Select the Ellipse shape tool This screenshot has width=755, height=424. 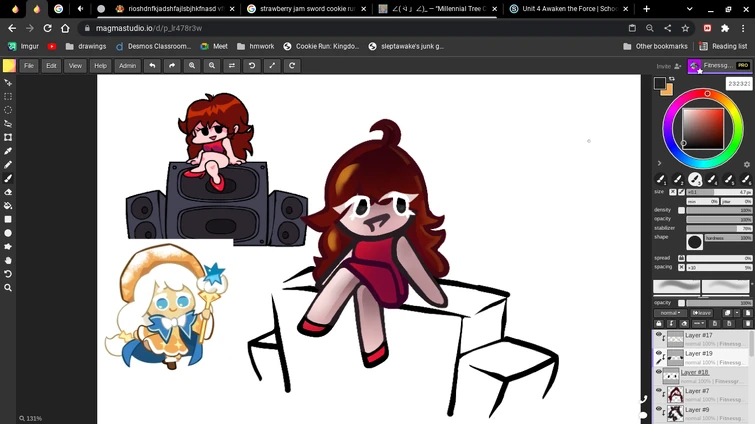click(8, 233)
